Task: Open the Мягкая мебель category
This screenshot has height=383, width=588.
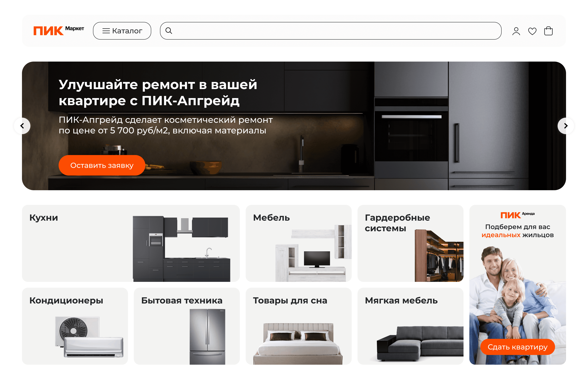Action: 410,326
